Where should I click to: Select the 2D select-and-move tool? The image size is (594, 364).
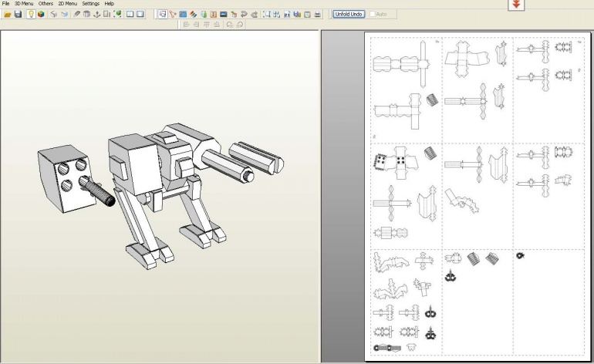click(x=163, y=15)
